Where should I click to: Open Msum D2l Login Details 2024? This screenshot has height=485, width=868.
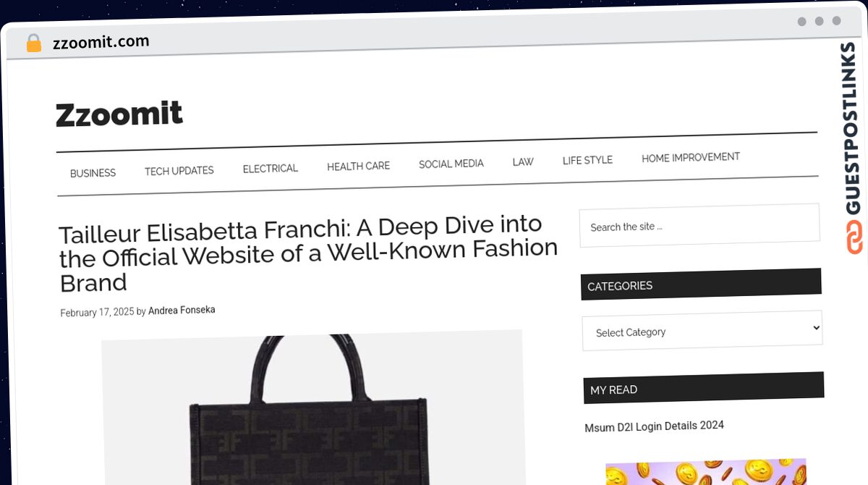point(654,426)
